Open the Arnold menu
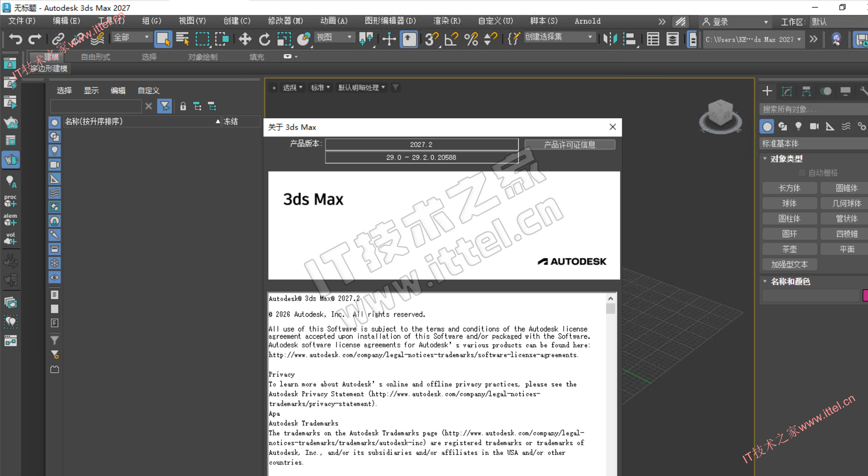This screenshot has width=868, height=476. 588,21
